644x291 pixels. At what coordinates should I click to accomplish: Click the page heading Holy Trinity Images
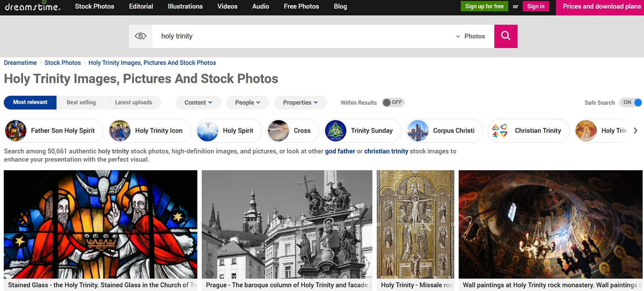141,79
